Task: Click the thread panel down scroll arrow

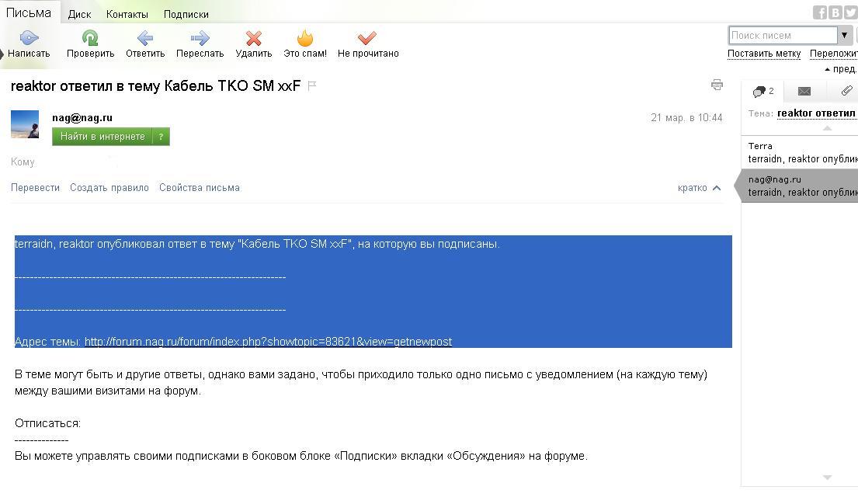Action: click(828, 478)
